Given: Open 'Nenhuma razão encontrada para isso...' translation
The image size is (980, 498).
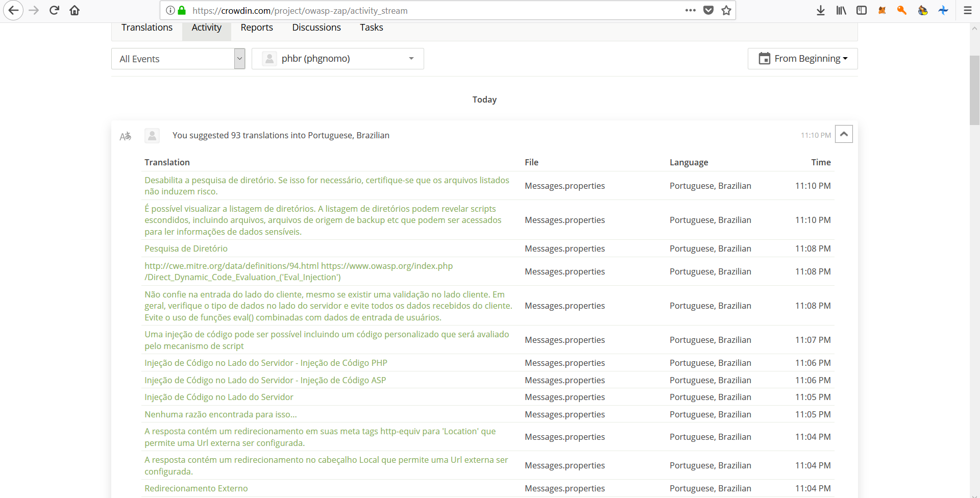Looking at the screenshot, I should (220, 414).
